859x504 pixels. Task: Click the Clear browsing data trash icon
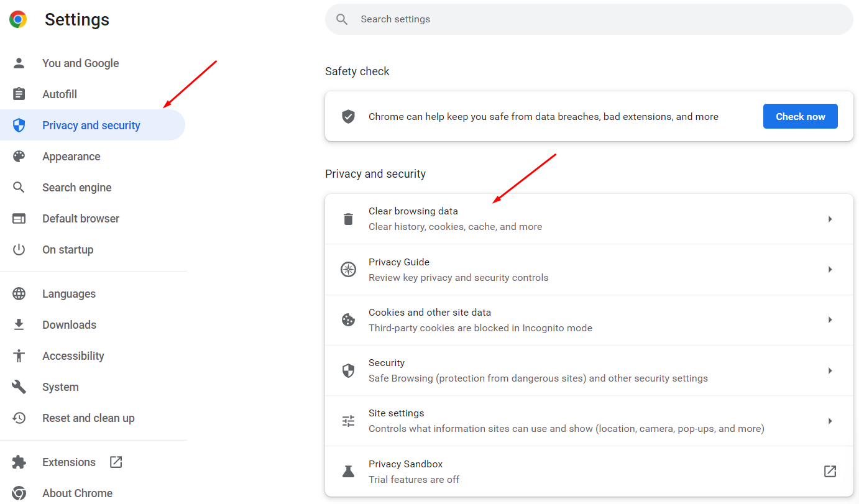coord(347,218)
